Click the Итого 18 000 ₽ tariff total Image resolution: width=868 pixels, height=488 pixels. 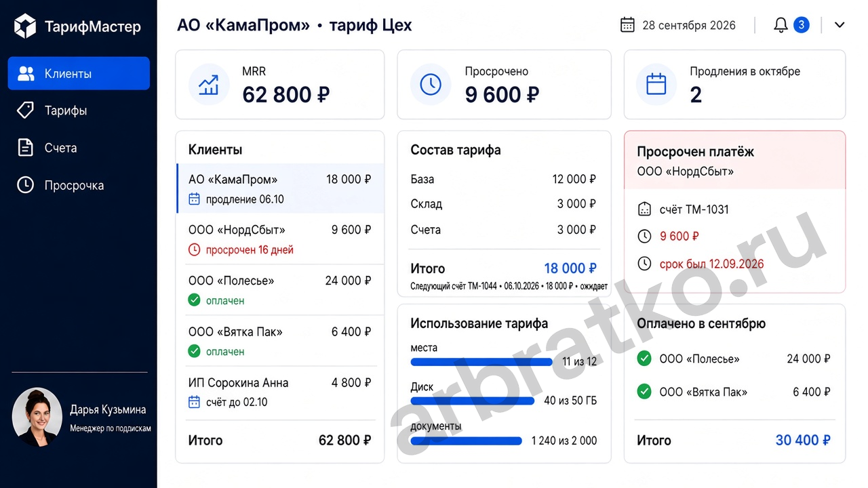pos(503,268)
